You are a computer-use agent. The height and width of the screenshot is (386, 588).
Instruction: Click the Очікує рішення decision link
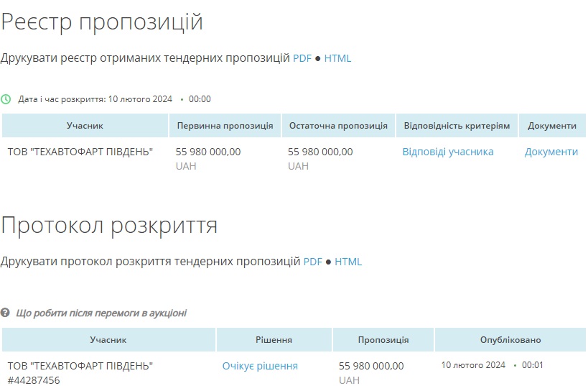(260, 366)
